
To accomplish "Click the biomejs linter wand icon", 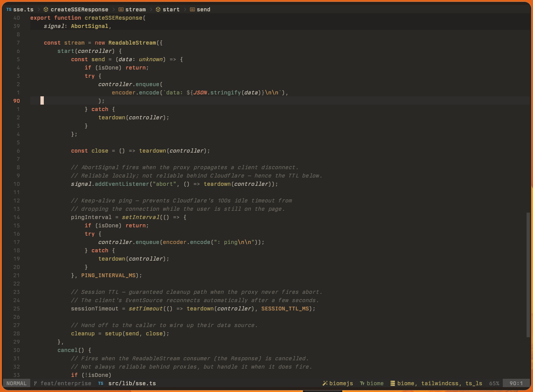I will [x=325, y=383].
